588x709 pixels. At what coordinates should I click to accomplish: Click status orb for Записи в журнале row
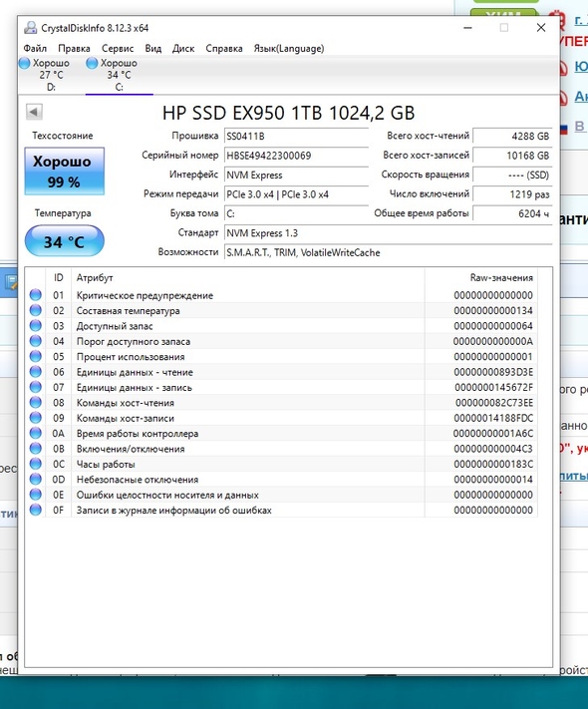click(35, 511)
